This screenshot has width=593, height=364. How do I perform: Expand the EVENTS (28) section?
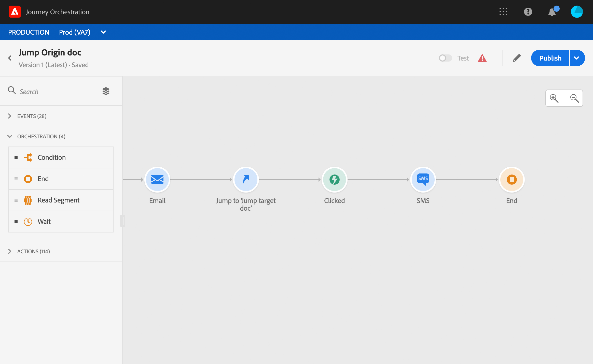pos(10,116)
